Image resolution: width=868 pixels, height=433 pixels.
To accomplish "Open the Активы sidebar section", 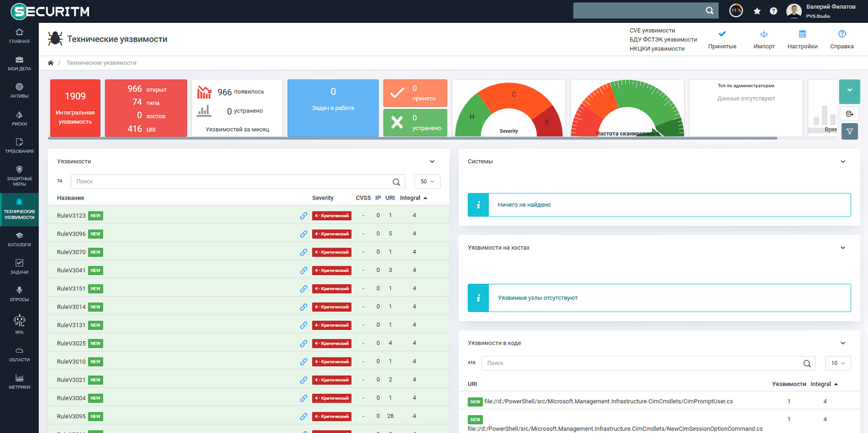I will [x=19, y=91].
